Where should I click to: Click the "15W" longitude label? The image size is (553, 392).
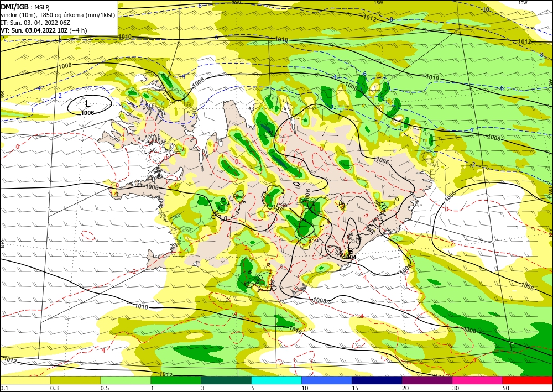coord(378,3)
